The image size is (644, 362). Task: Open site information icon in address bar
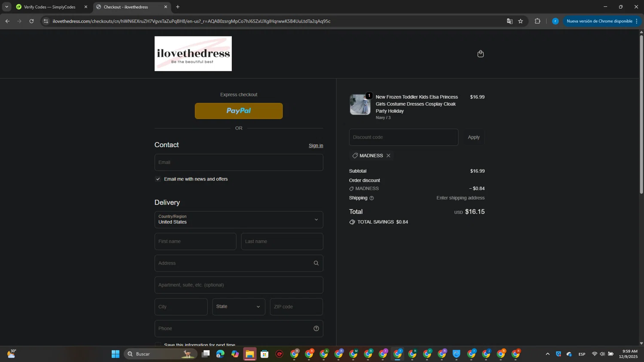pyautogui.click(x=46, y=21)
